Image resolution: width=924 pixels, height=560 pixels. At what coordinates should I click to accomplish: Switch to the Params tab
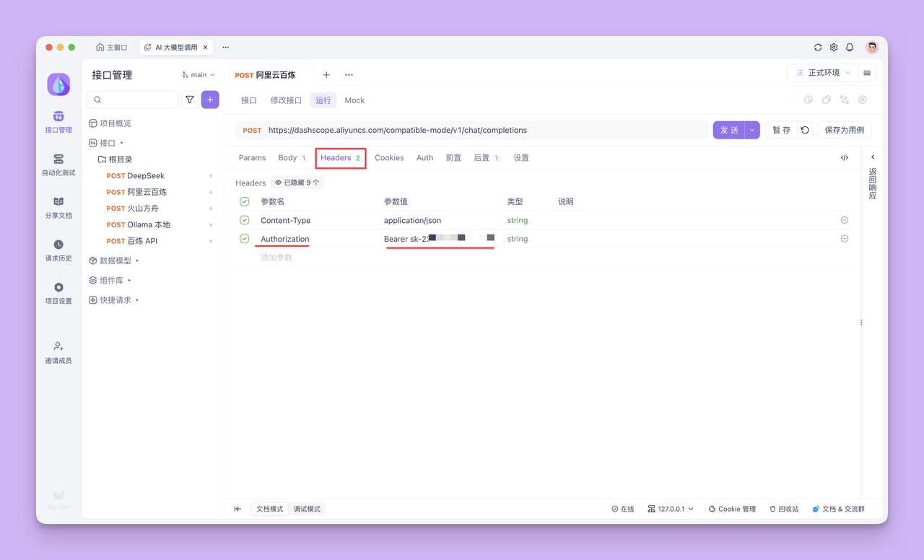tap(252, 157)
